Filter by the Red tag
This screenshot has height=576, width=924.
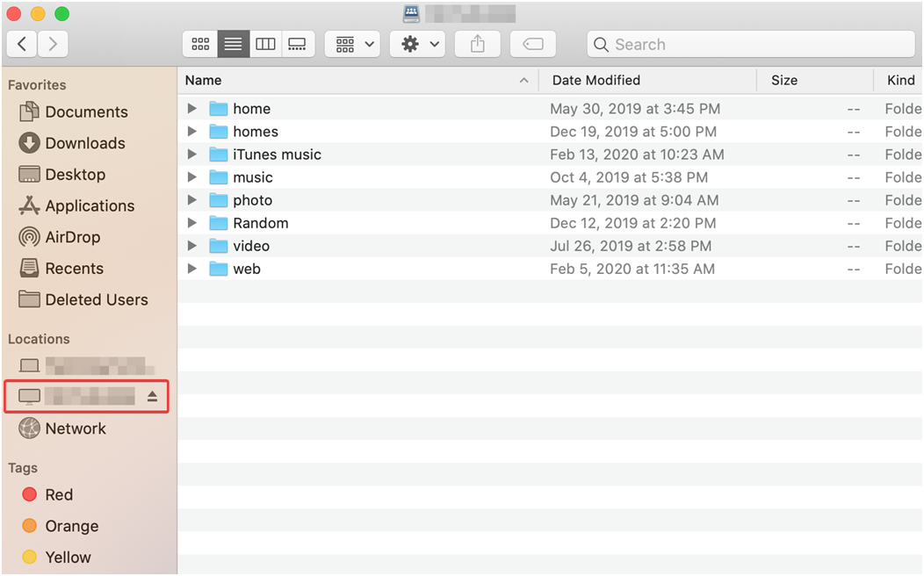tap(47, 494)
